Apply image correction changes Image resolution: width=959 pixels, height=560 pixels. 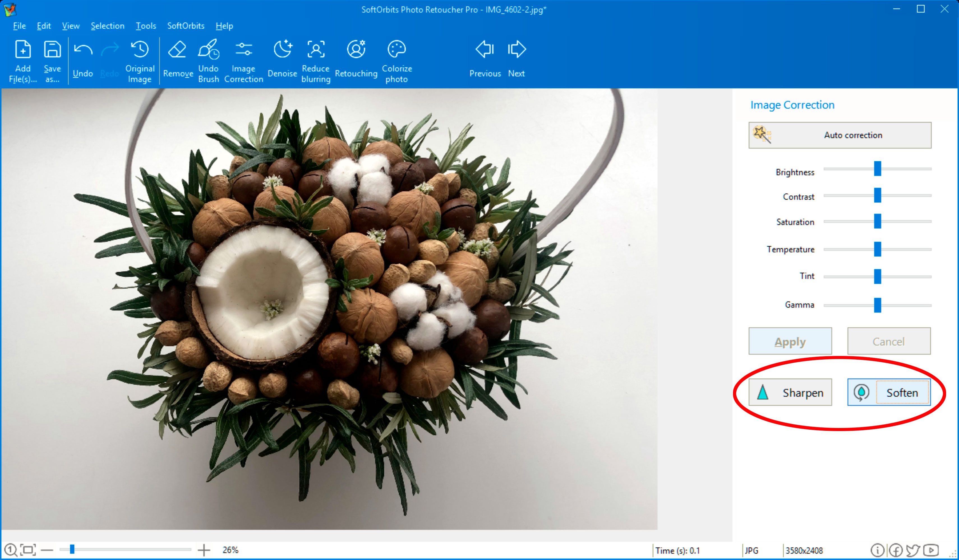pyautogui.click(x=789, y=341)
